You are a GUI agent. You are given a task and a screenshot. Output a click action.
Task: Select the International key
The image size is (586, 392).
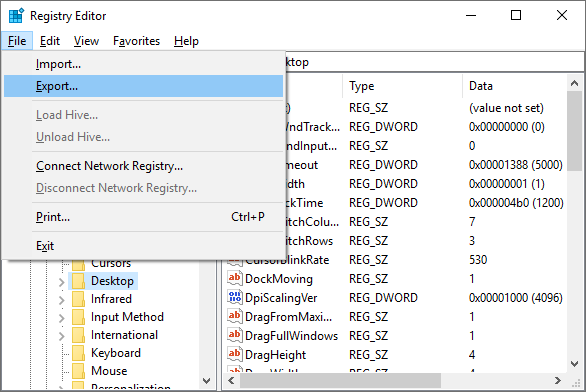[124, 335]
